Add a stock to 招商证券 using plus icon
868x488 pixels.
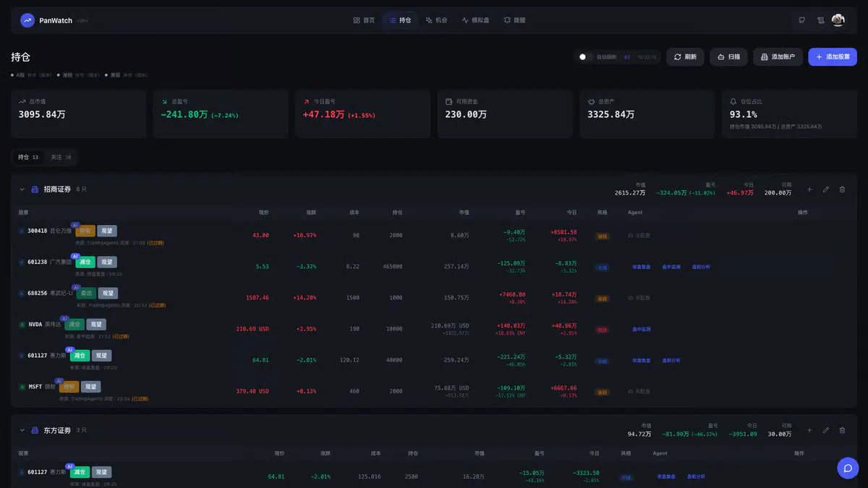pos(809,189)
